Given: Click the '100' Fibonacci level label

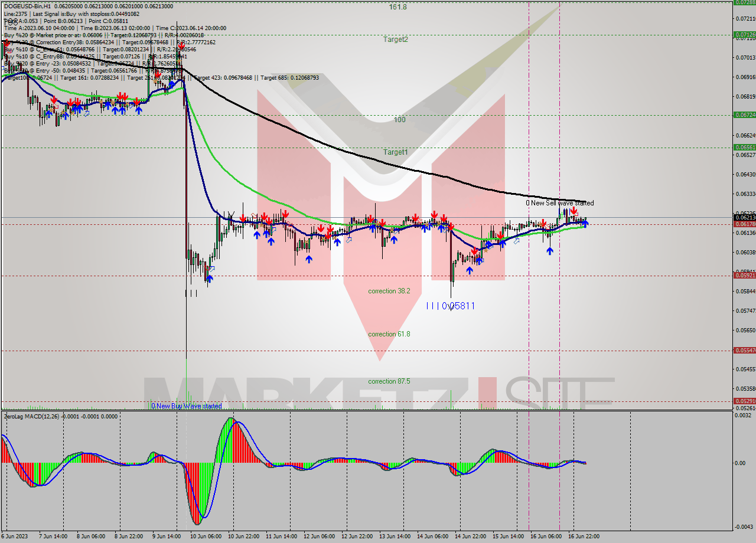Looking at the screenshot, I should point(400,120).
